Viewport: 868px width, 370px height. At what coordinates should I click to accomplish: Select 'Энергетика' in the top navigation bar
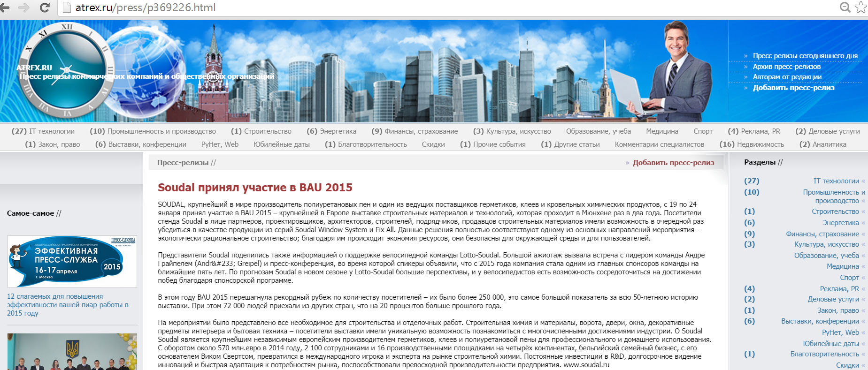(x=338, y=131)
